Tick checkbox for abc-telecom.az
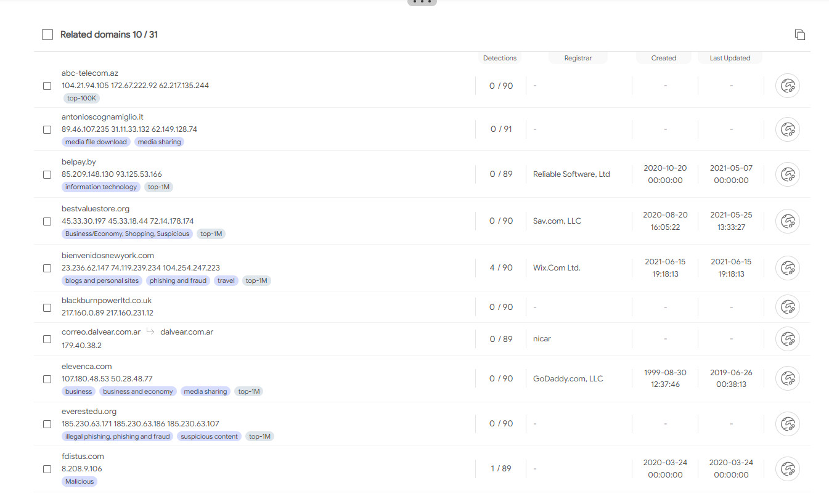Screen dimensions: 829x504 point(47,86)
